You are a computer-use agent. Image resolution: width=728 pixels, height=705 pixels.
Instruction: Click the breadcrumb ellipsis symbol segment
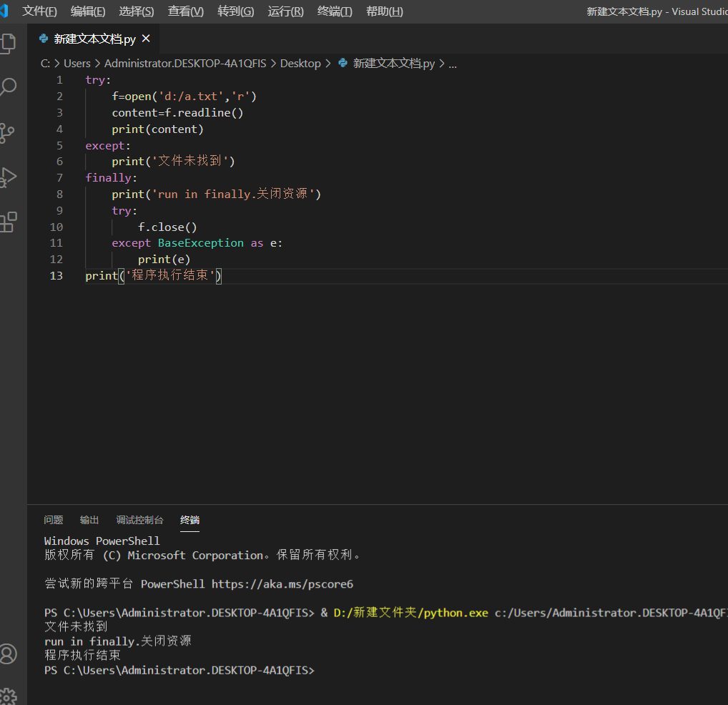pos(453,64)
